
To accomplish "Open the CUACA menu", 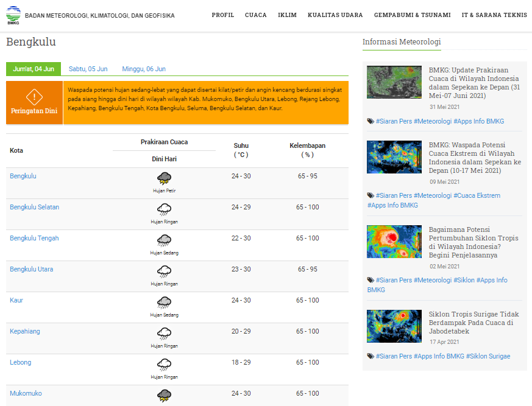I will coord(256,15).
